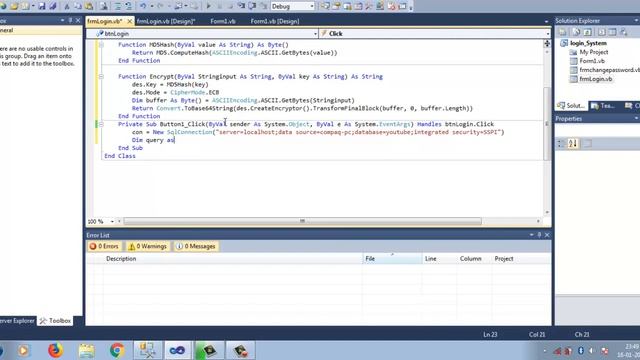Open the Error List window options dropdown
The width and height of the screenshot is (640, 360).
click(531, 235)
